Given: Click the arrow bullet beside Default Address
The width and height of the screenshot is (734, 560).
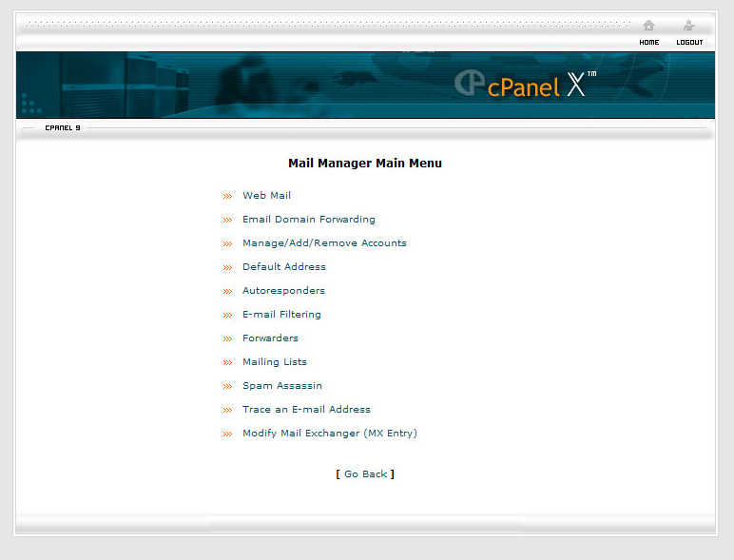Looking at the screenshot, I should click(227, 268).
